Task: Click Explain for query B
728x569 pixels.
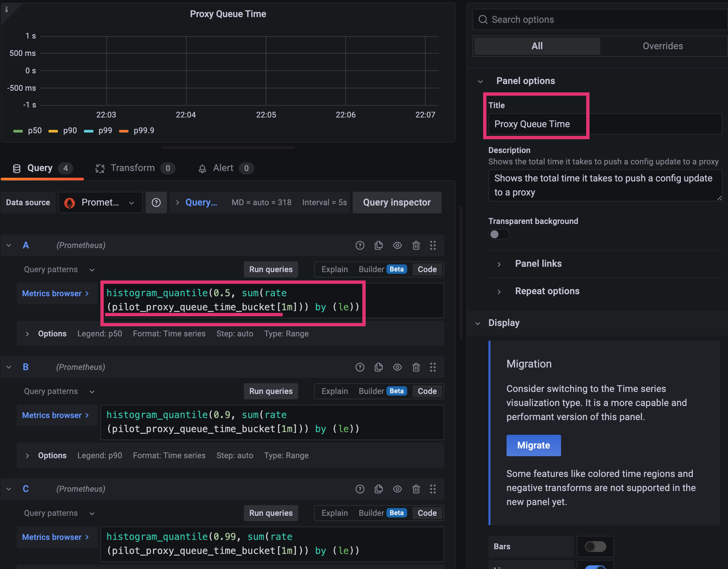Action: click(335, 391)
